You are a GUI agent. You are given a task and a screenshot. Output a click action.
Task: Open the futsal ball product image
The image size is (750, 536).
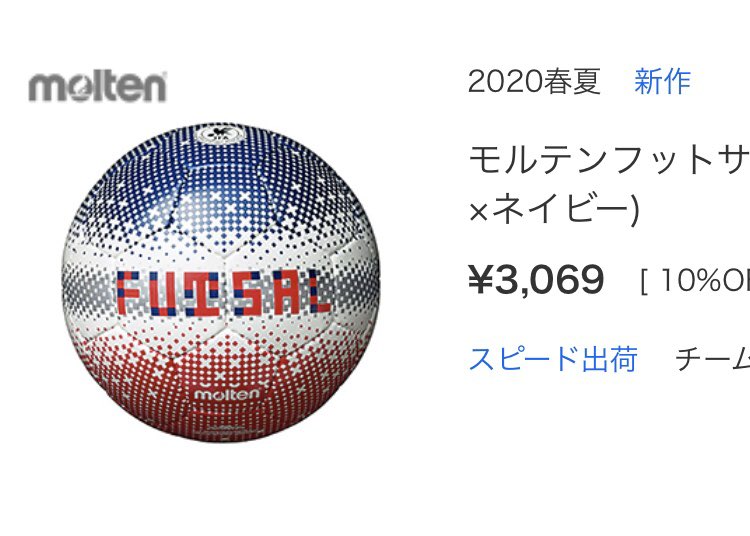[x=221, y=282]
